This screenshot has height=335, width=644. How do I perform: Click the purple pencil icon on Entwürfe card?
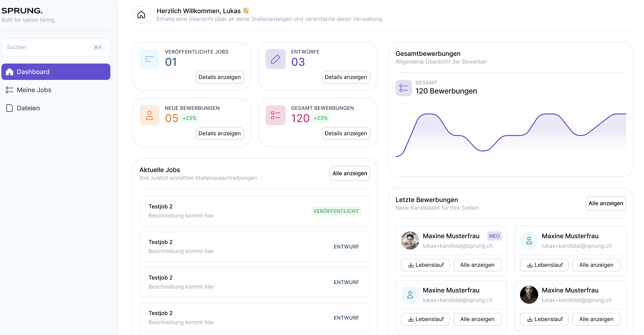pyautogui.click(x=275, y=59)
